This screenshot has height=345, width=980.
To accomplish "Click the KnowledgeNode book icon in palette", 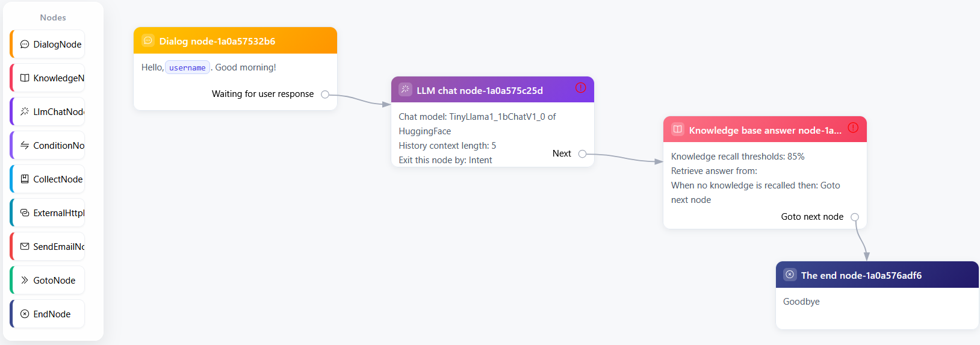I will (x=25, y=78).
